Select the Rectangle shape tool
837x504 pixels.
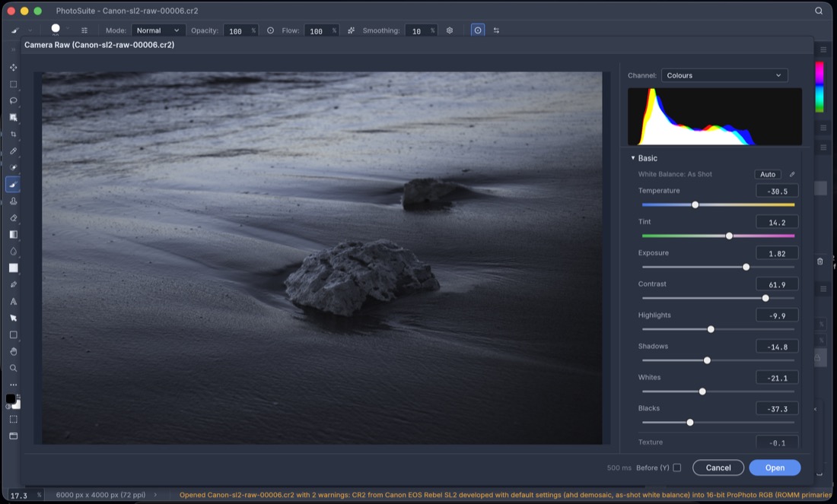pos(14,334)
